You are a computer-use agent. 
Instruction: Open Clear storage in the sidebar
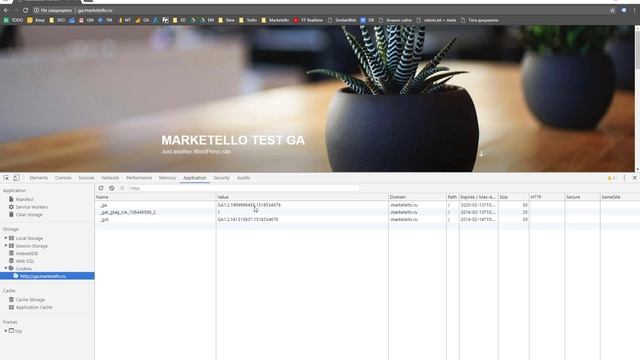click(29, 215)
